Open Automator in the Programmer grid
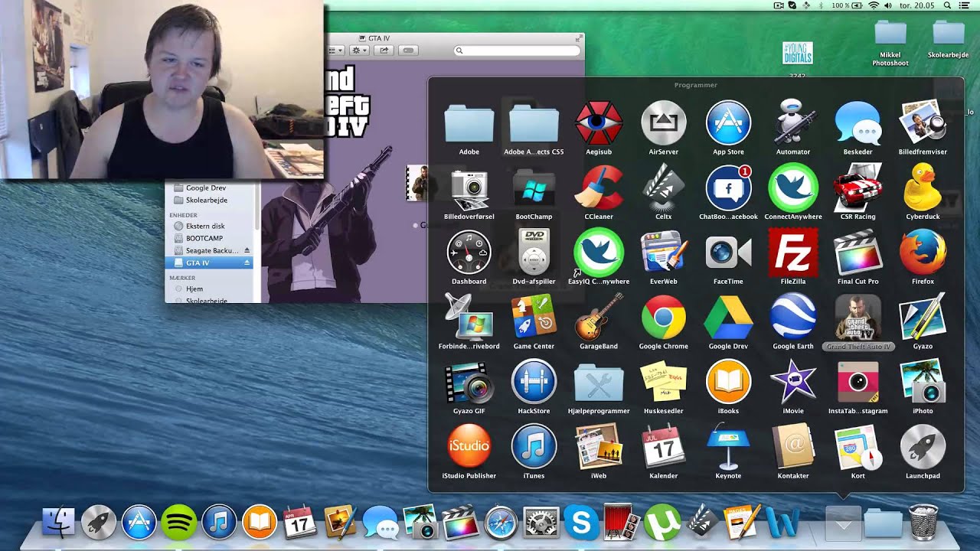Screen dimensions: 980x551 (793, 123)
